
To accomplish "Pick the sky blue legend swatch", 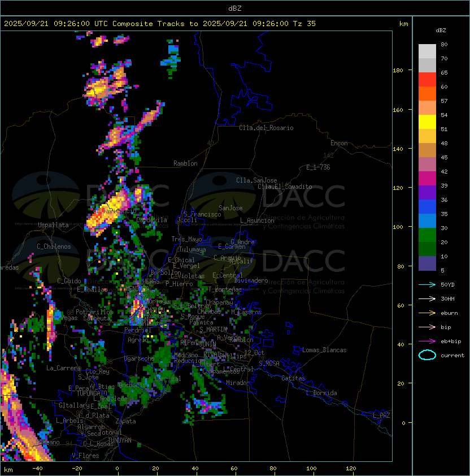I will point(427,220).
